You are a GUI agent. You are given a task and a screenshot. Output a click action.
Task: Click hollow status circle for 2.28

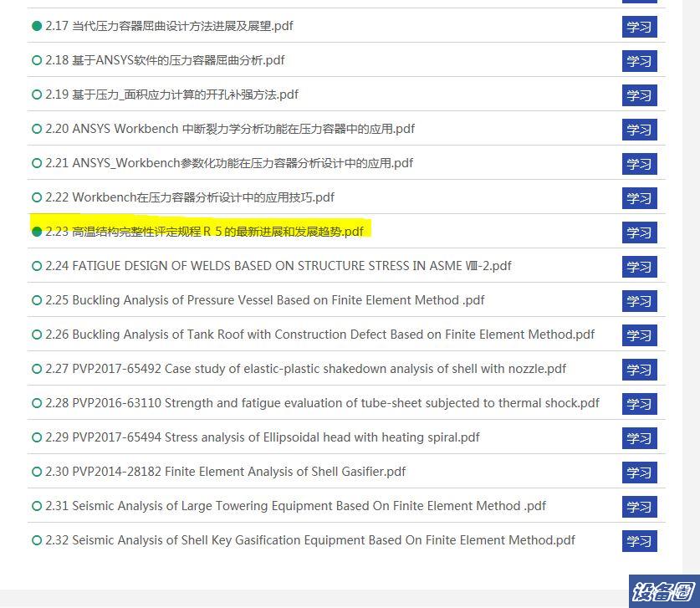37,403
